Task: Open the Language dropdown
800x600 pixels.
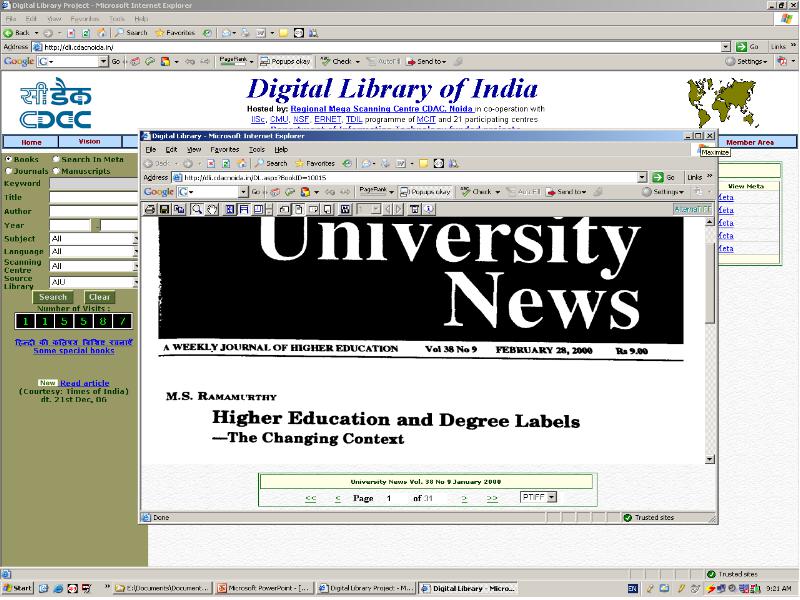Action: click(94, 252)
